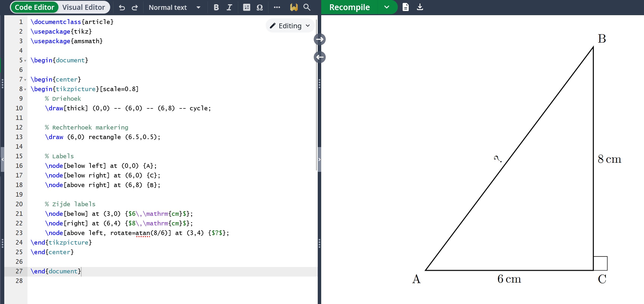Download the compiled PDF
The image size is (644, 304).
pyautogui.click(x=420, y=7)
